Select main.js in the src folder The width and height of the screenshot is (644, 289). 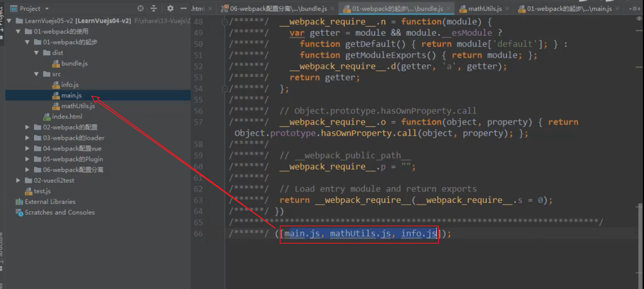point(71,95)
